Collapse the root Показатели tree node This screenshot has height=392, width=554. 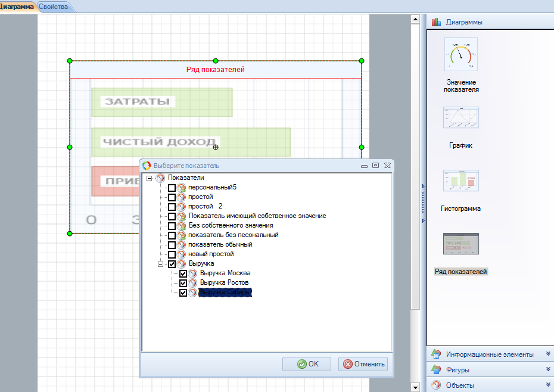(x=149, y=178)
